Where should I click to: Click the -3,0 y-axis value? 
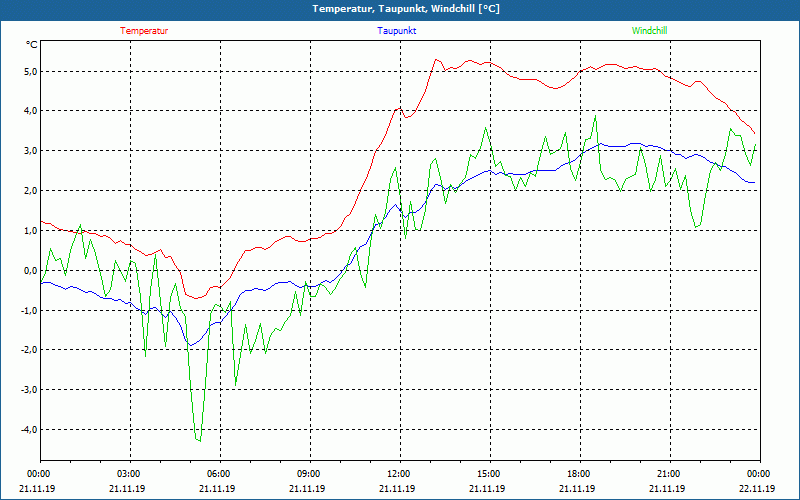tap(28, 390)
